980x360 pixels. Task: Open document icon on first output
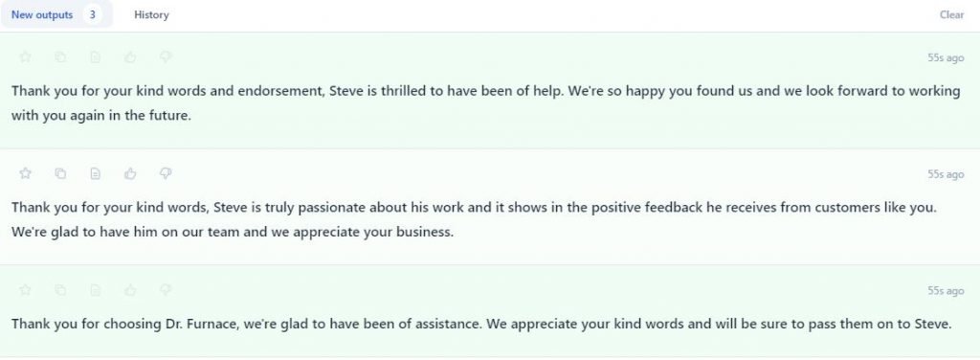click(95, 57)
